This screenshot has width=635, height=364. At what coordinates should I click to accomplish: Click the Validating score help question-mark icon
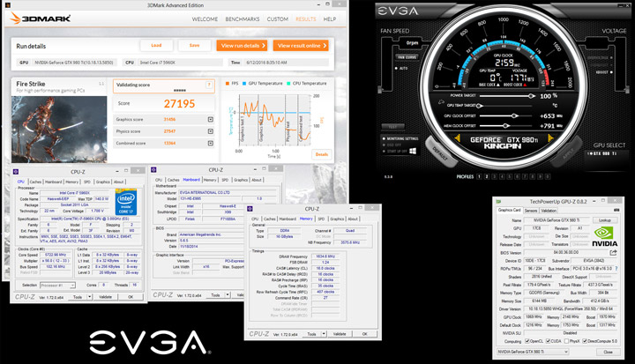209,85
